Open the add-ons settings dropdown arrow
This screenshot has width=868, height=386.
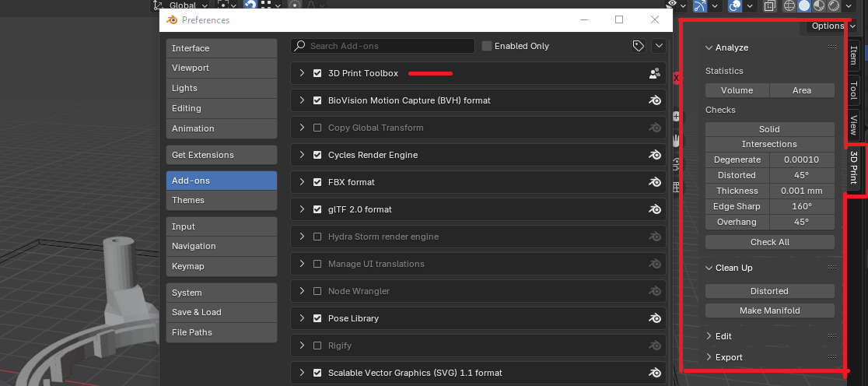pyautogui.click(x=658, y=46)
